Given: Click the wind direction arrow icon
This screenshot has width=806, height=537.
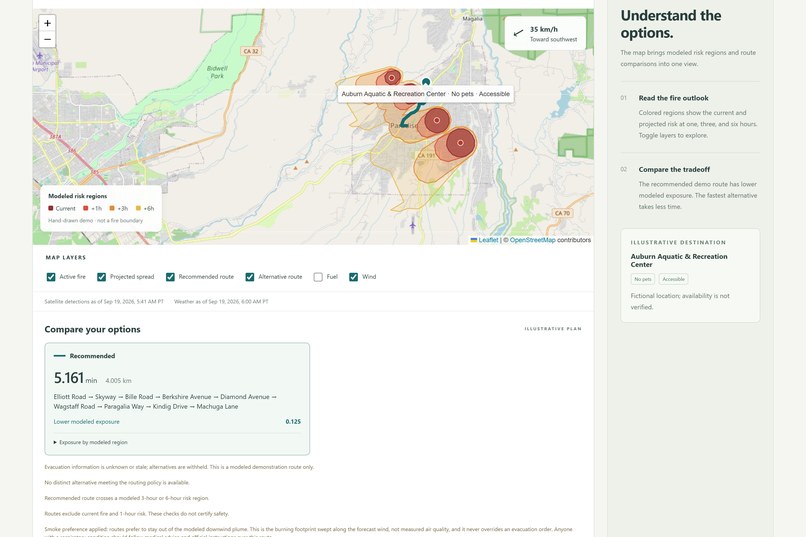Looking at the screenshot, I should click(x=519, y=33).
